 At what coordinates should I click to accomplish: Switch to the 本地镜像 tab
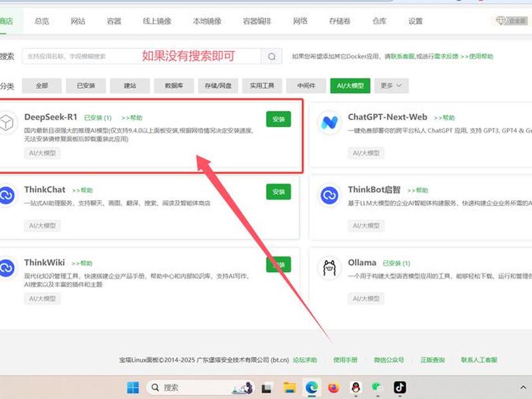[207, 21]
